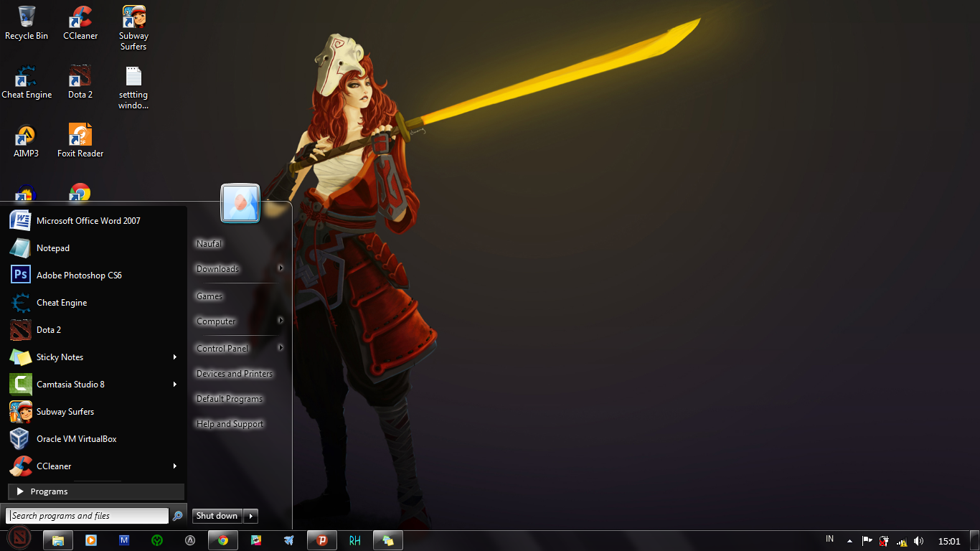Expand the Programs list in Start menu
The image size is (980, 551).
[96, 491]
